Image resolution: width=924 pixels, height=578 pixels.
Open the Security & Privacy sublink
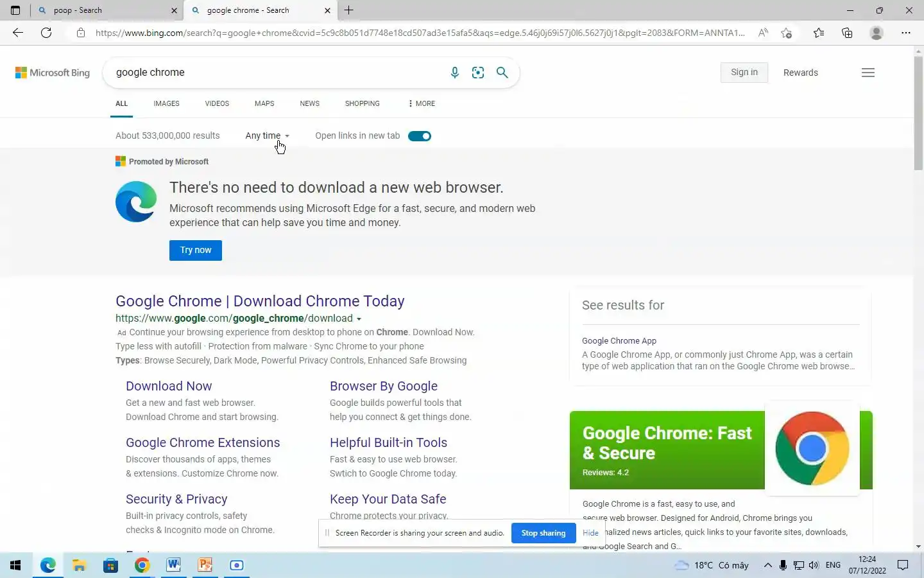coord(176,499)
